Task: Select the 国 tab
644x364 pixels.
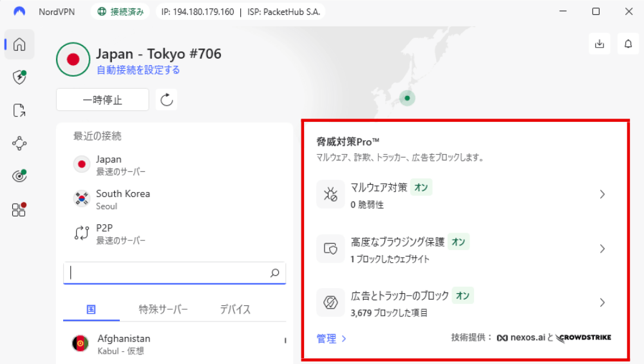Action: click(91, 309)
